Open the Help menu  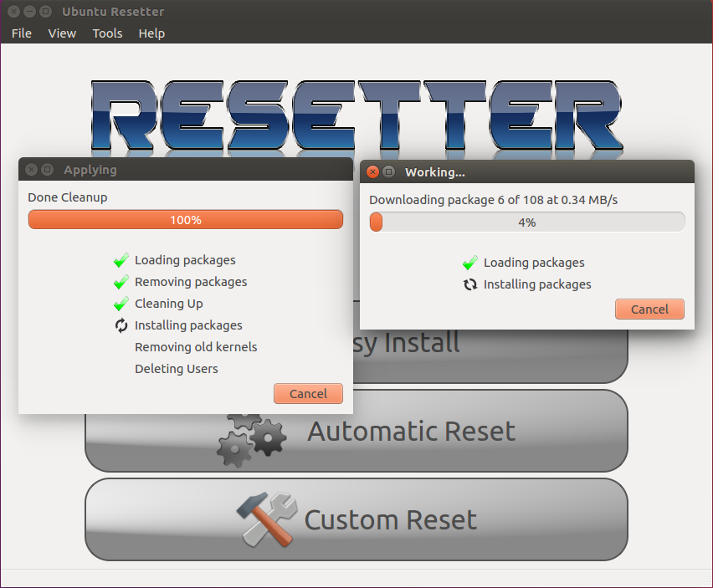tap(151, 33)
